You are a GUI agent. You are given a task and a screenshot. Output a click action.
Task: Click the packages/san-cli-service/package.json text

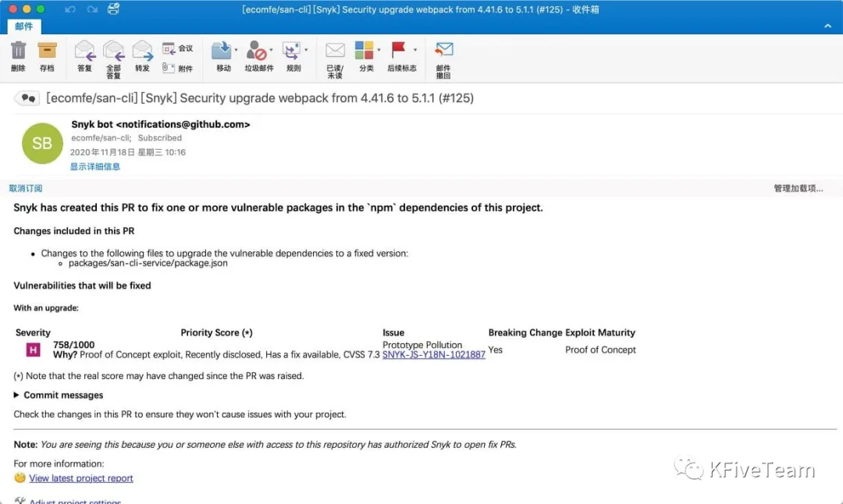pos(148,263)
